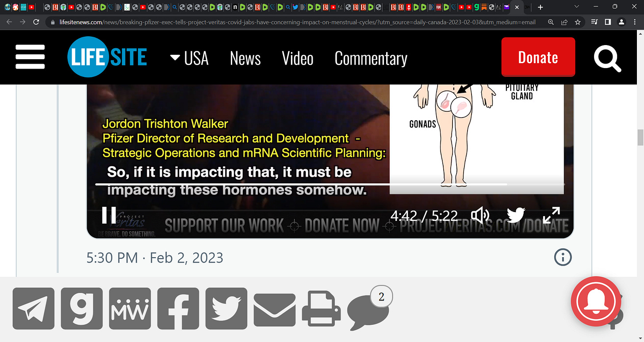Pause the Project Veritas video
The width and height of the screenshot is (644, 342).
pos(109,215)
